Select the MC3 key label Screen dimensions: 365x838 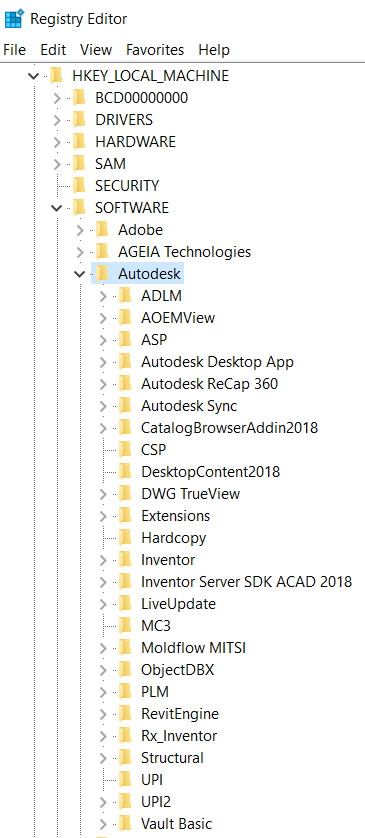coord(156,626)
